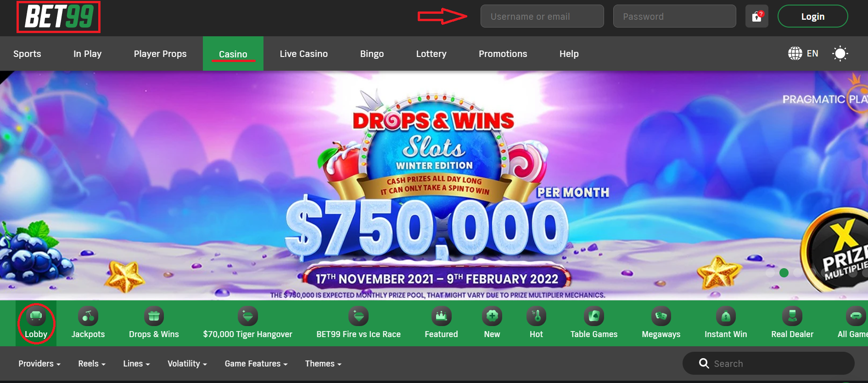Open the Real Dealer icon
This screenshot has width=868, height=383.
click(x=792, y=316)
